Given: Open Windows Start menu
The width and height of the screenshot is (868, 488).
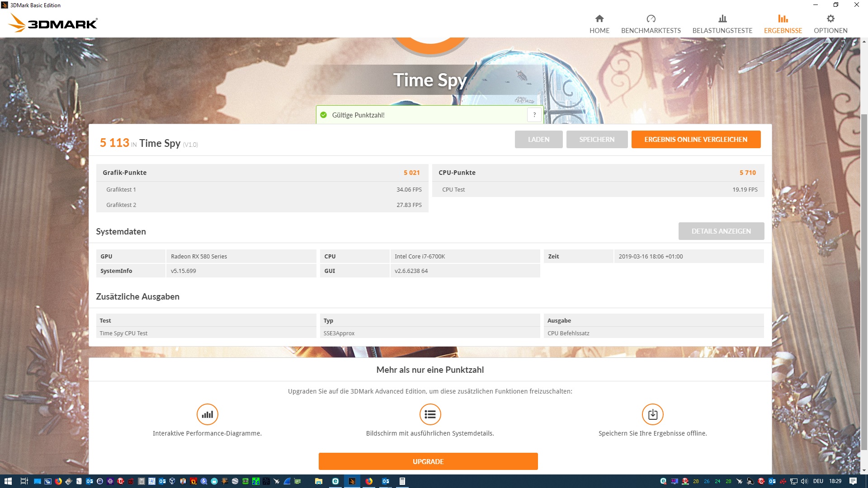Looking at the screenshot, I should click(x=8, y=481).
